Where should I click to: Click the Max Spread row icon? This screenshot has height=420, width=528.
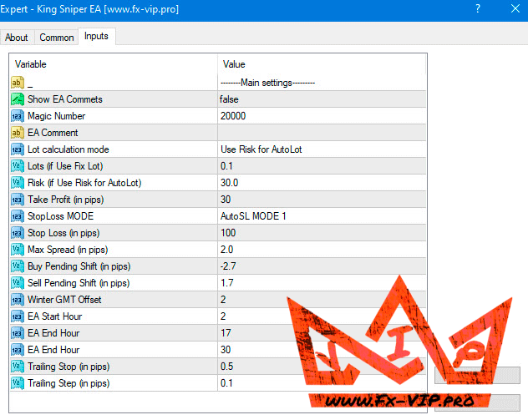click(17, 250)
